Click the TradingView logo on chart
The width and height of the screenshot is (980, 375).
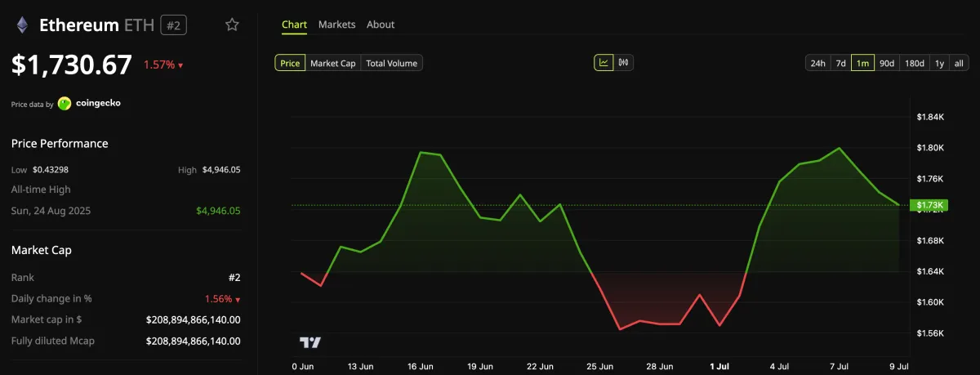tap(310, 342)
